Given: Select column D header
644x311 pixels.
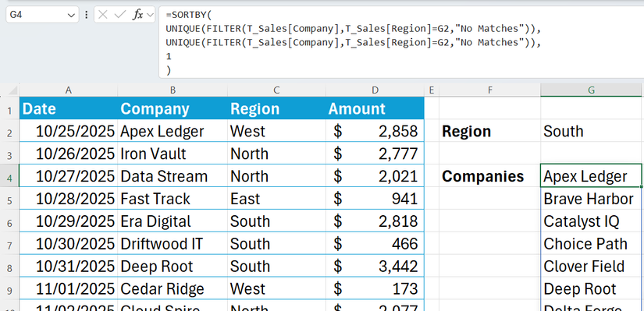Looking at the screenshot, I should [x=375, y=90].
